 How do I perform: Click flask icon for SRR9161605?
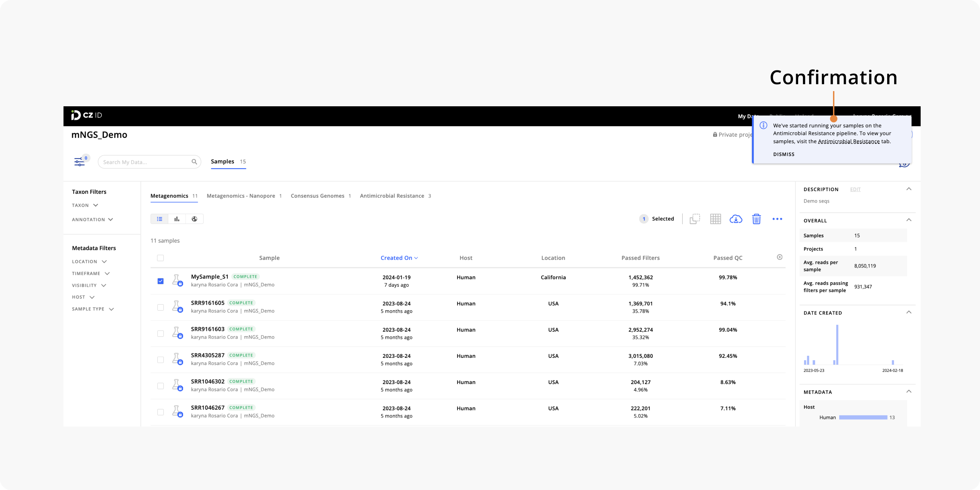(x=177, y=307)
